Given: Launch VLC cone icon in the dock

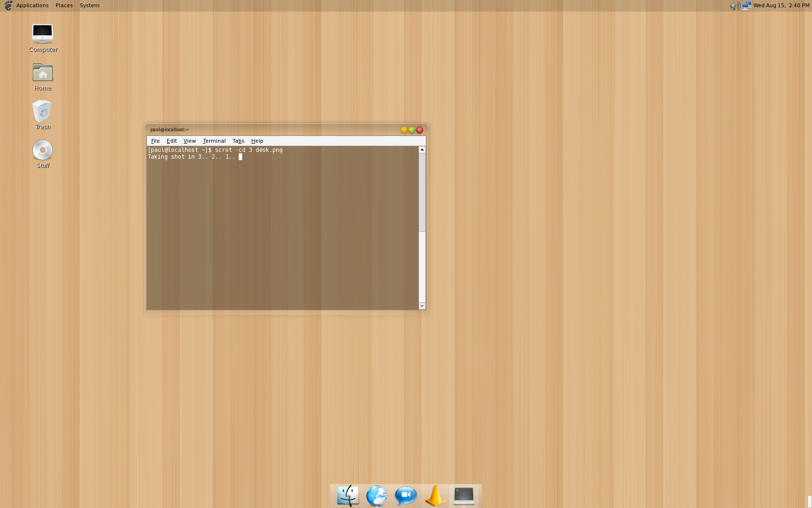Looking at the screenshot, I should pos(435,496).
